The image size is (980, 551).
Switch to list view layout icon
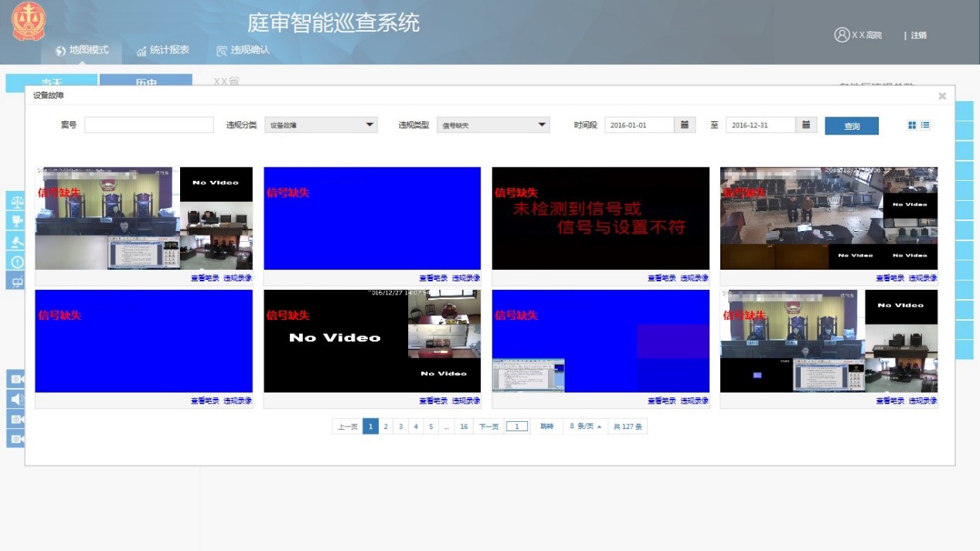pyautogui.click(x=925, y=125)
